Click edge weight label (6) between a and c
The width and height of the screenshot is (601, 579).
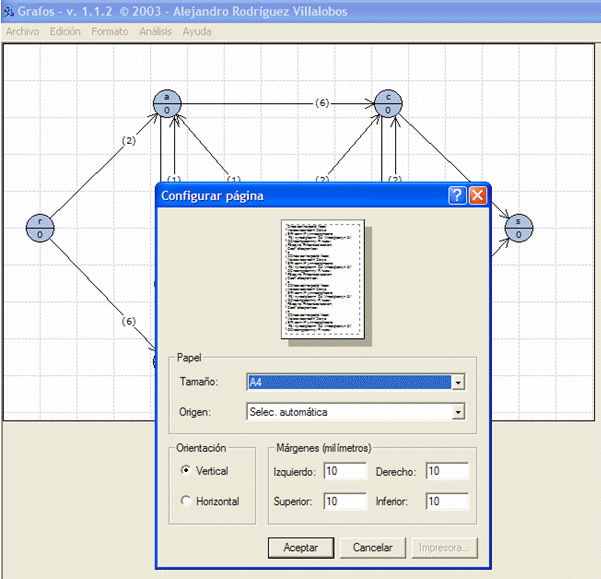(321, 102)
